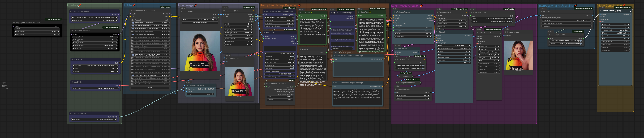Click the pin icon next to Latent Video Creation
Image resolution: width=644 pixels, height=138 pixels.
point(421,5)
